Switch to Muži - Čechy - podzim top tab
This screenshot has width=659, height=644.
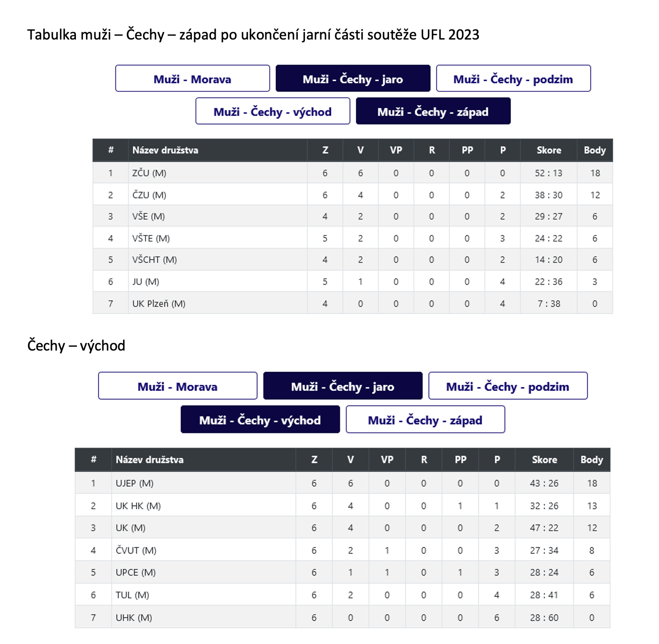coord(513,79)
